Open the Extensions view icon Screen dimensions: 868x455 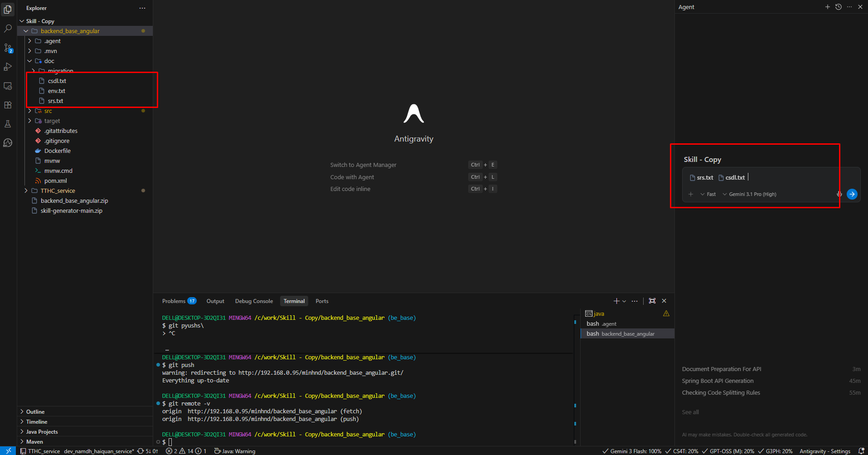(x=8, y=105)
